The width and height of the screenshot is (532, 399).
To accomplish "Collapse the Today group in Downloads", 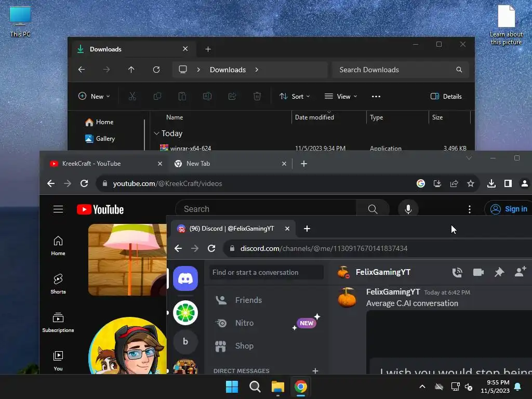I will (156, 134).
